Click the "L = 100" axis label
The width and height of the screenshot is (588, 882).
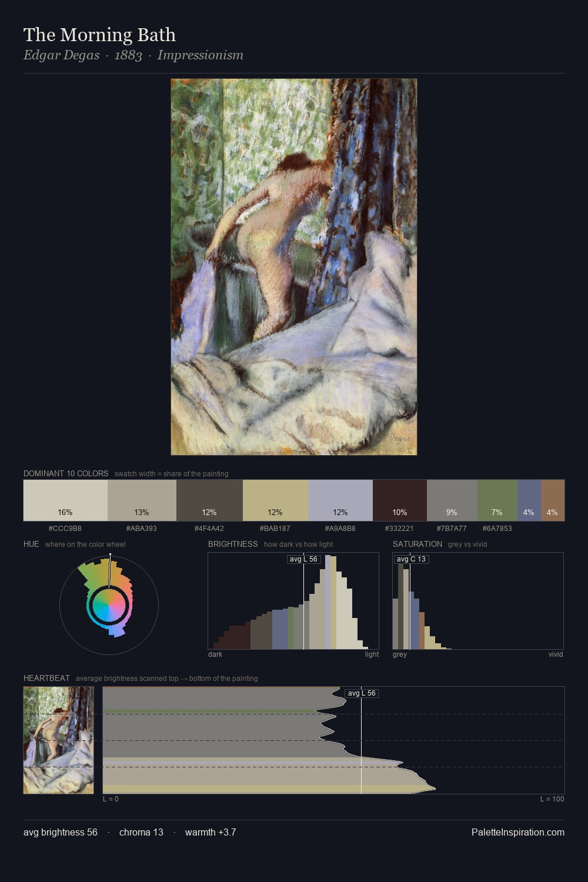click(x=552, y=799)
